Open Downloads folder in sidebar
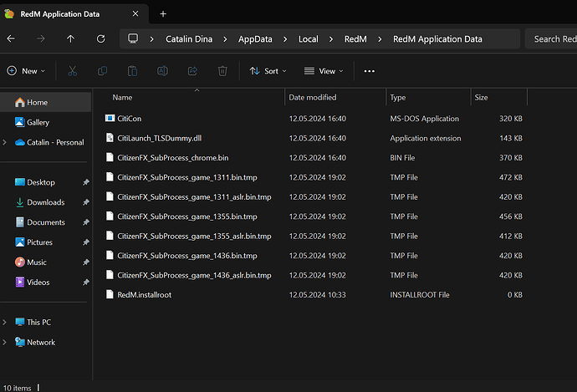Screen dimensions: 577x392 click(x=45, y=202)
